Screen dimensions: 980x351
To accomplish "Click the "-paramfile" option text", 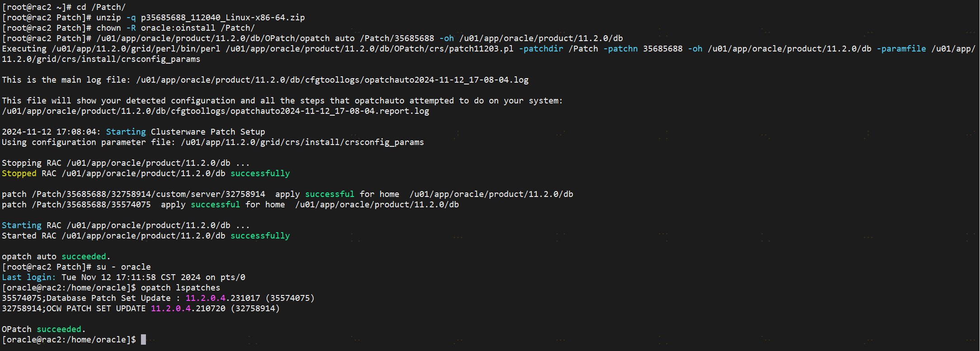I will click(x=901, y=49).
